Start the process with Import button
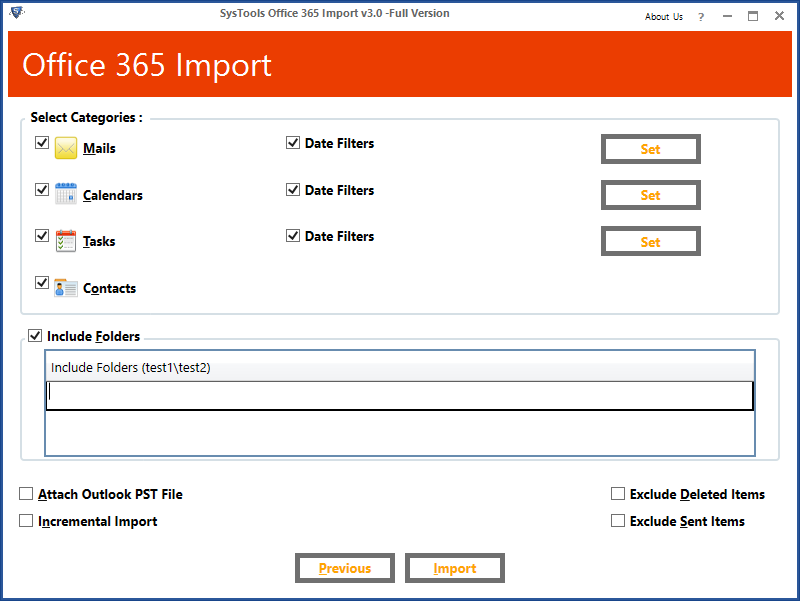This screenshot has width=800, height=601. [x=455, y=568]
